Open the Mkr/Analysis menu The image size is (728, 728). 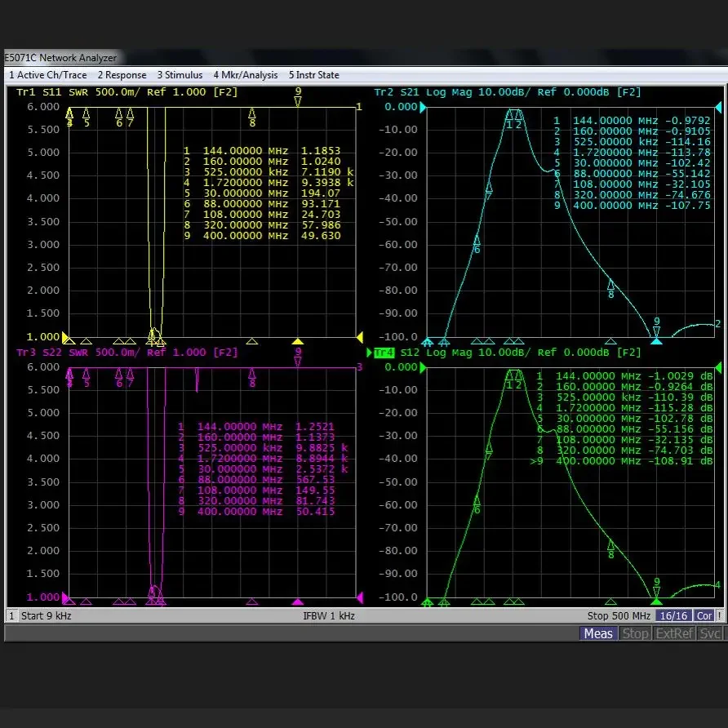coord(246,75)
